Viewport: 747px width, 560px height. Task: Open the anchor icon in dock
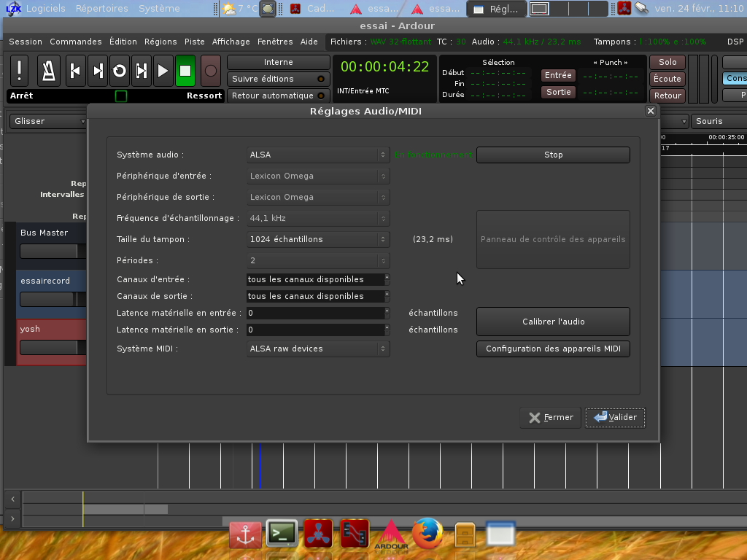pos(245,535)
